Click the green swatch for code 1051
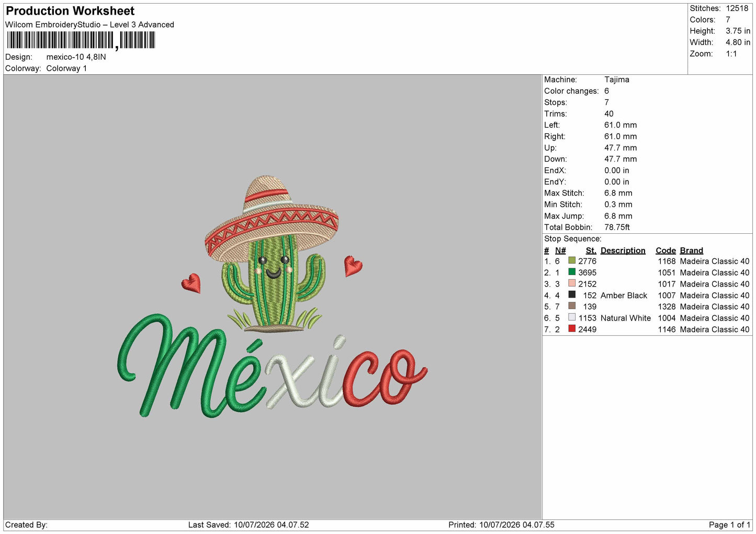This screenshot has height=534, width=756. [x=572, y=272]
